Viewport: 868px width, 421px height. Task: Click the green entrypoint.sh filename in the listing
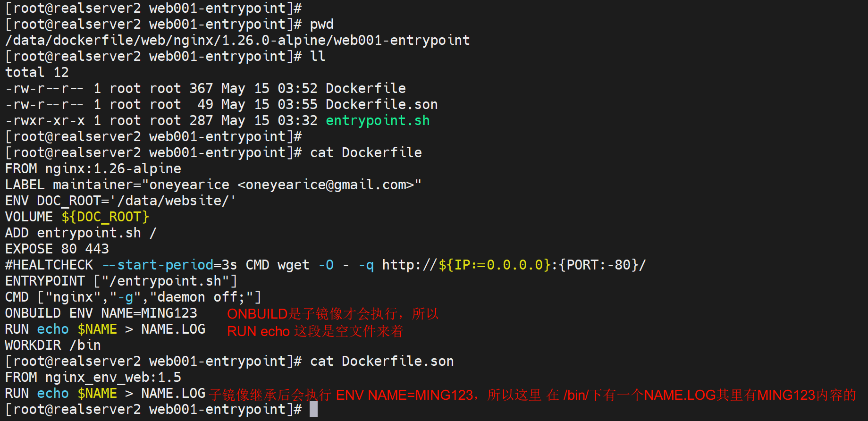click(378, 120)
